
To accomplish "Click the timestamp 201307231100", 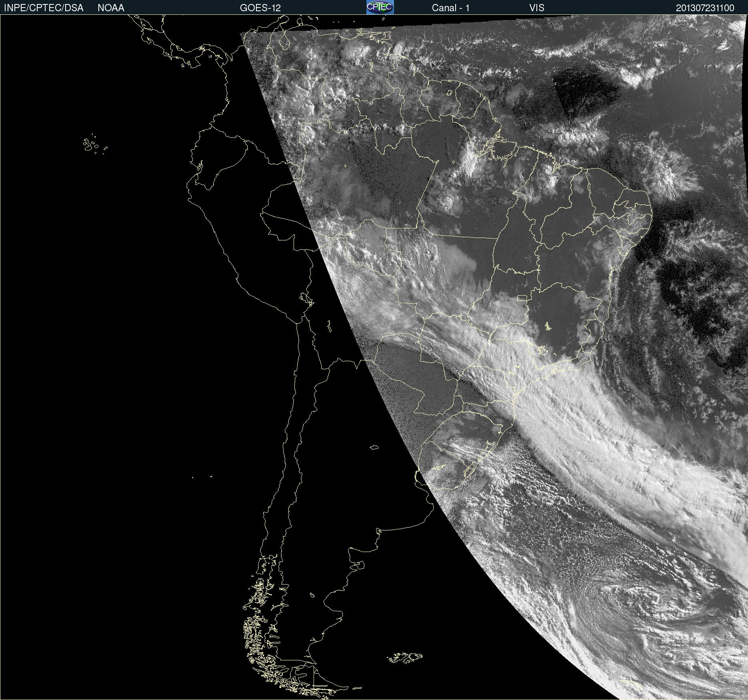I will click(x=705, y=8).
